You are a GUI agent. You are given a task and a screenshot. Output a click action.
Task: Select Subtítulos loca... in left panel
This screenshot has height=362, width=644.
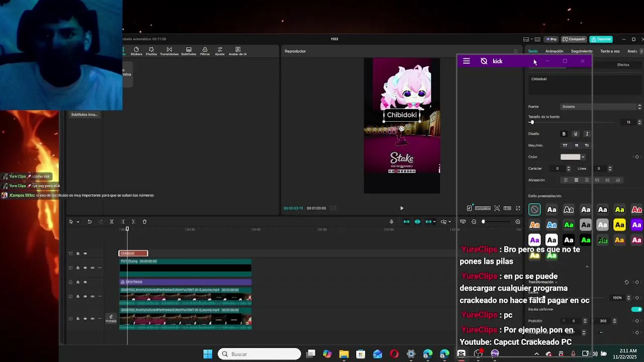tap(84, 115)
